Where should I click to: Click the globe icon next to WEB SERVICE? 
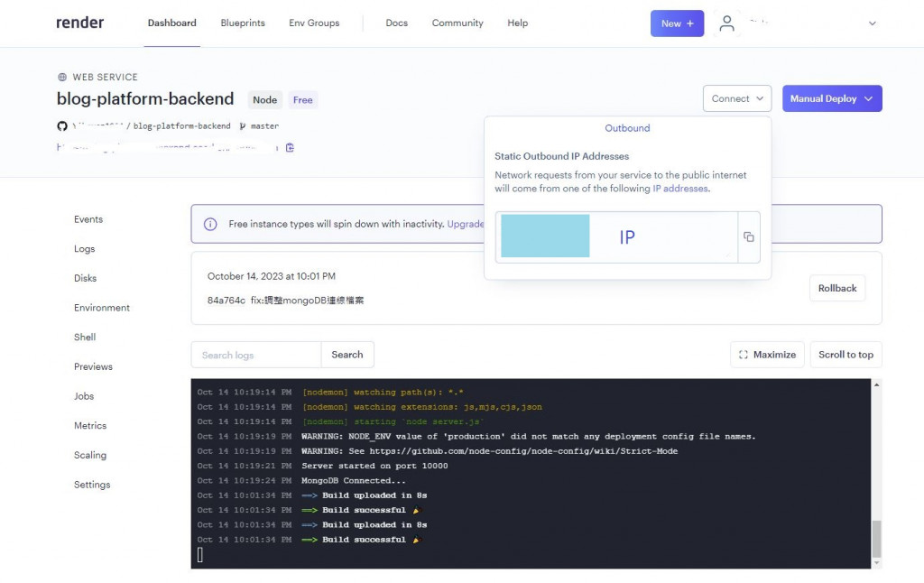pyautogui.click(x=62, y=78)
